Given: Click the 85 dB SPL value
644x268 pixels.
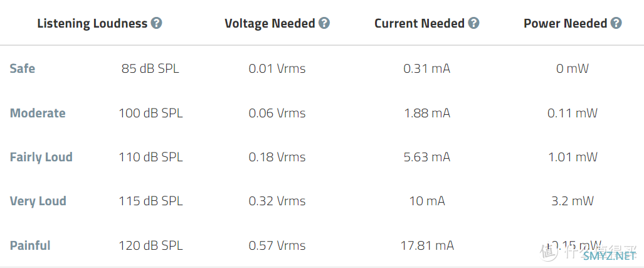Looking at the screenshot, I should click(150, 68).
